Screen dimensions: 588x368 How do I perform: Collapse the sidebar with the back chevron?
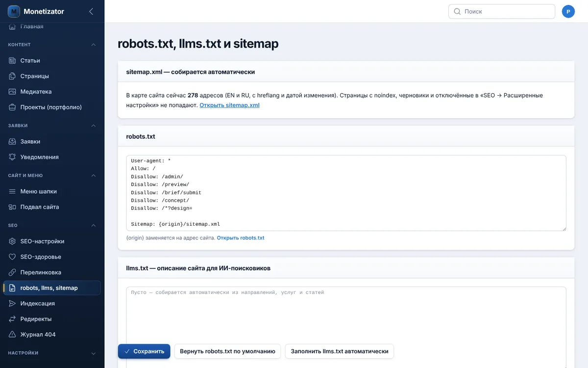(x=91, y=11)
